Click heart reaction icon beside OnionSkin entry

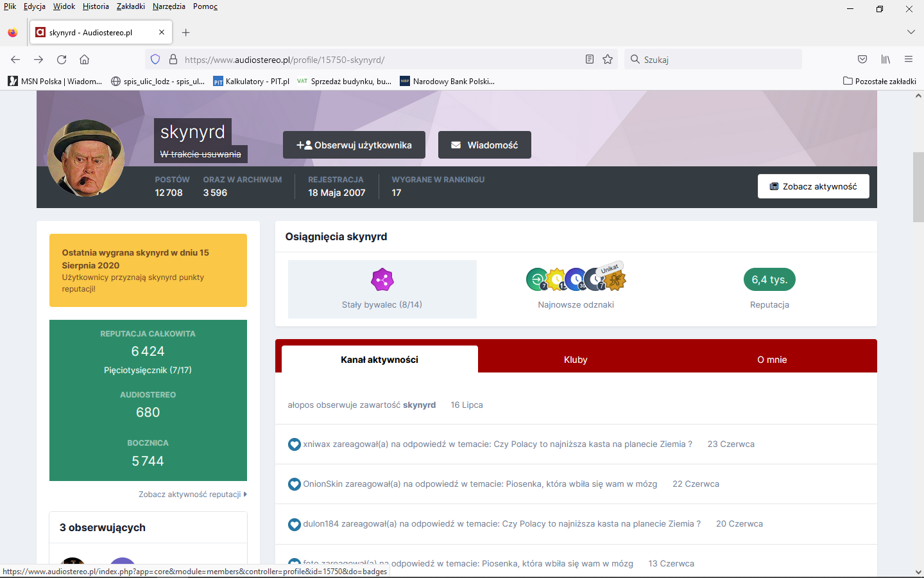click(x=295, y=484)
